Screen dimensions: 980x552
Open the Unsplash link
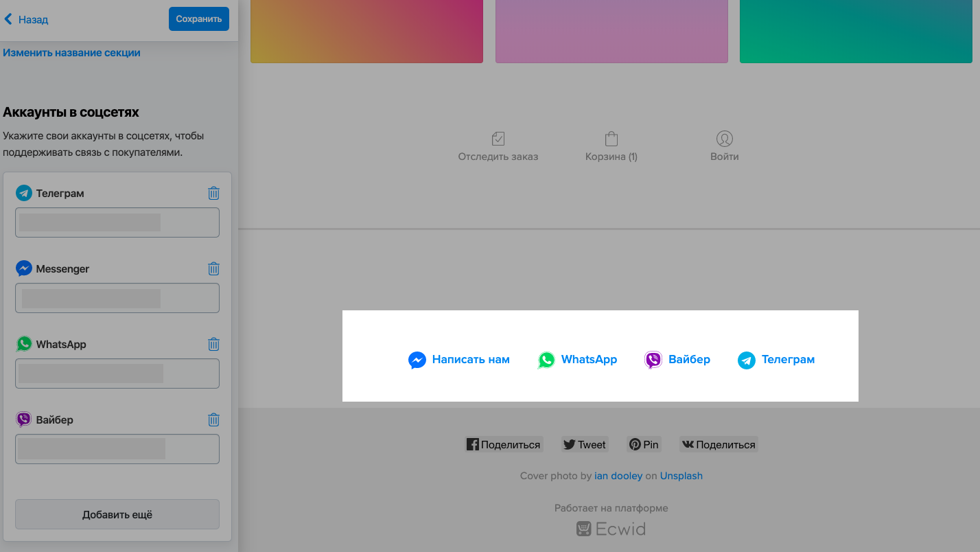[681, 476]
